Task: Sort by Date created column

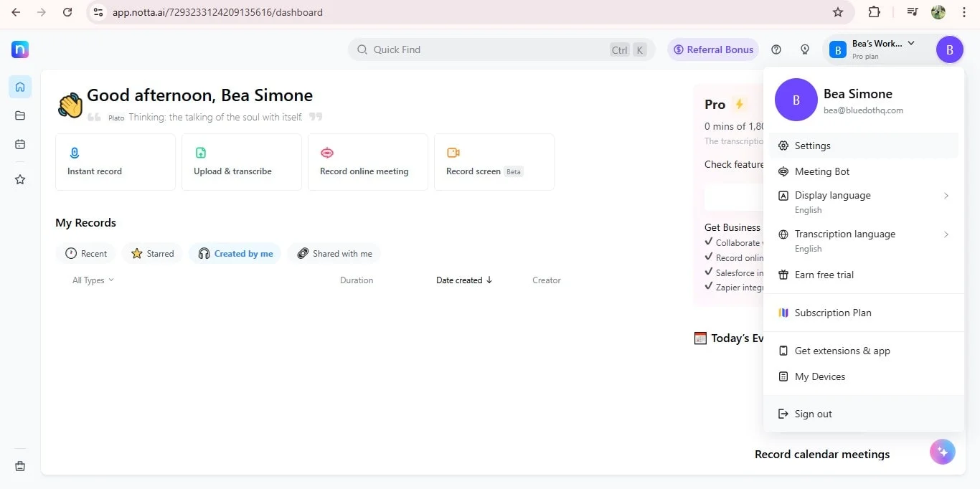Action: [464, 280]
